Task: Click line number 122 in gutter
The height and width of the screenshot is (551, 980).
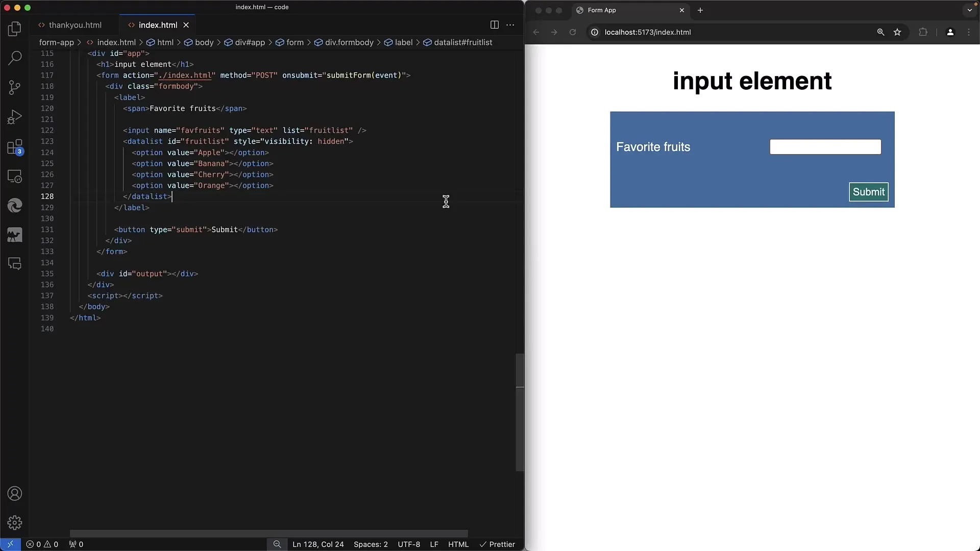Action: click(x=47, y=130)
